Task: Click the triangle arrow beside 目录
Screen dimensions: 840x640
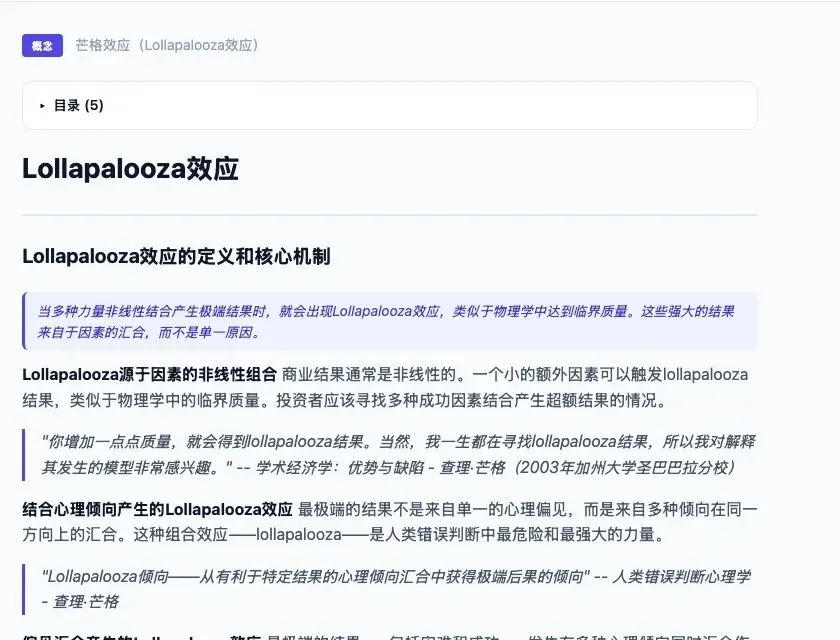Action: click(42, 106)
